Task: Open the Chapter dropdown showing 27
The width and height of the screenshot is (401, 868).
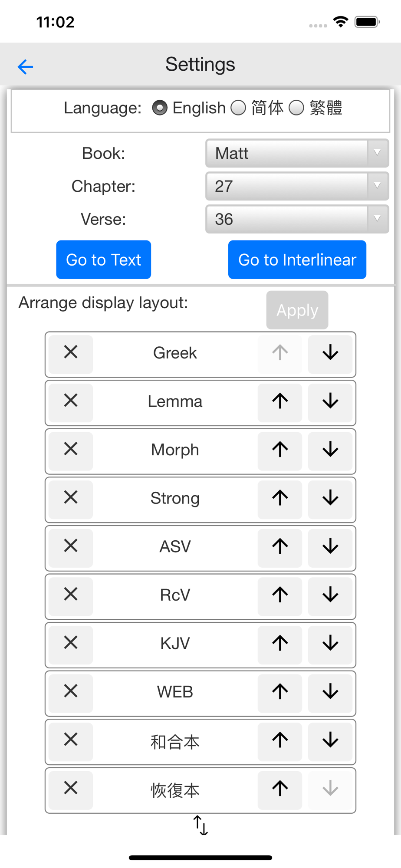Action: 297,186
